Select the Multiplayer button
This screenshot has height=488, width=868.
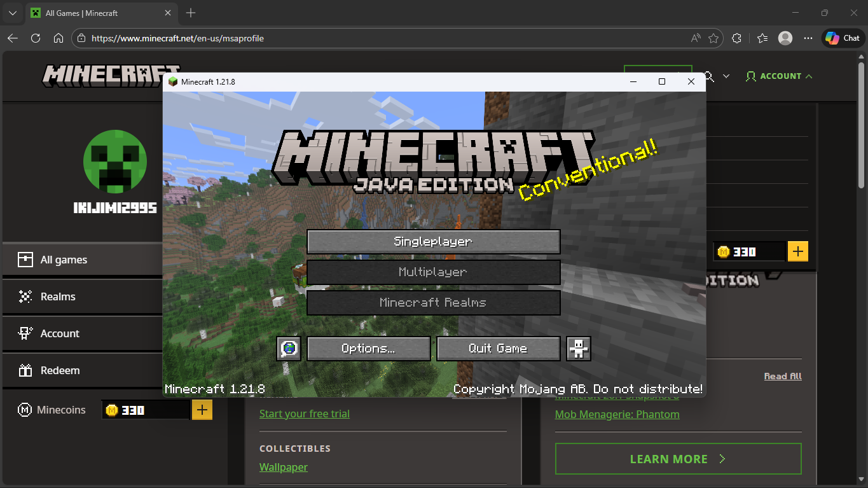[x=433, y=272]
